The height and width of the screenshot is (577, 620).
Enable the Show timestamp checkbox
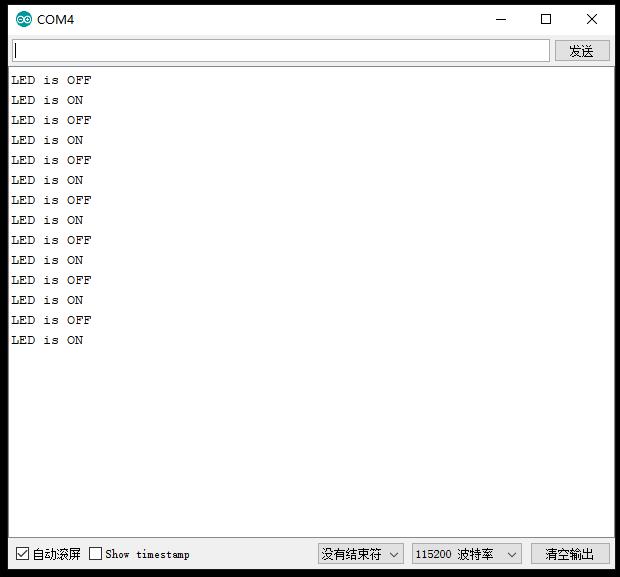95,553
